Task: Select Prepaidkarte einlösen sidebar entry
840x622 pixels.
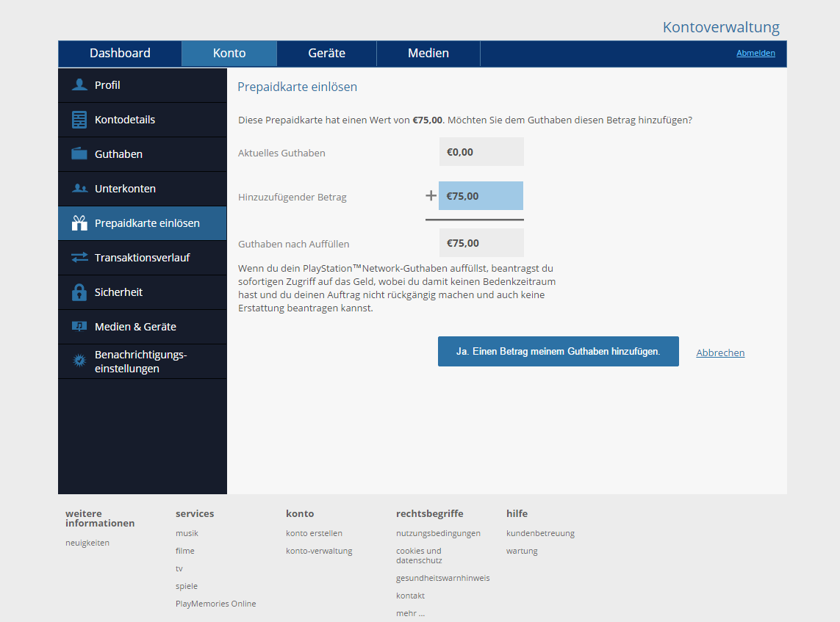Action: click(143, 223)
